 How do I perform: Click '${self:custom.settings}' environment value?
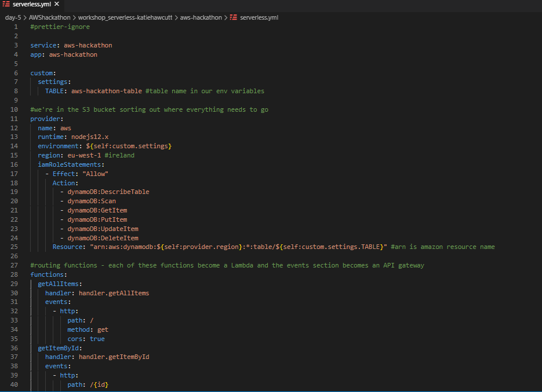tap(129, 146)
